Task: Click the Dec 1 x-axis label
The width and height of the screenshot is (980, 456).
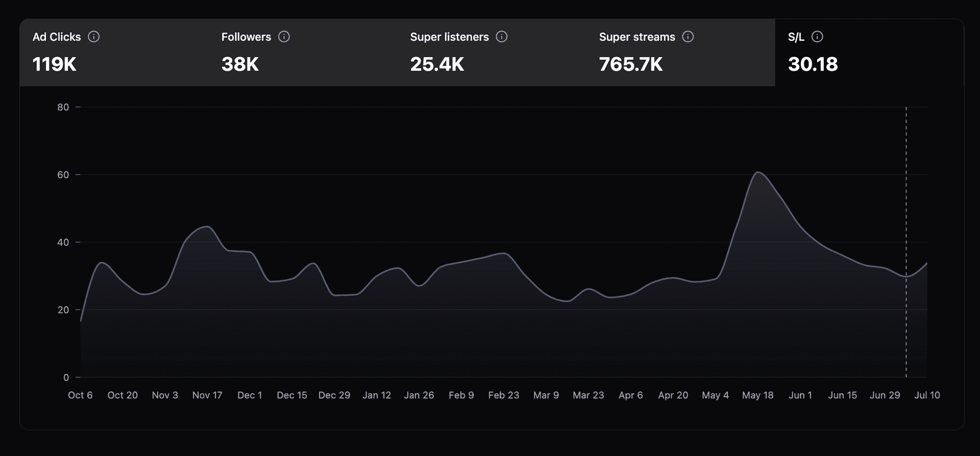Action: point(250,395)
